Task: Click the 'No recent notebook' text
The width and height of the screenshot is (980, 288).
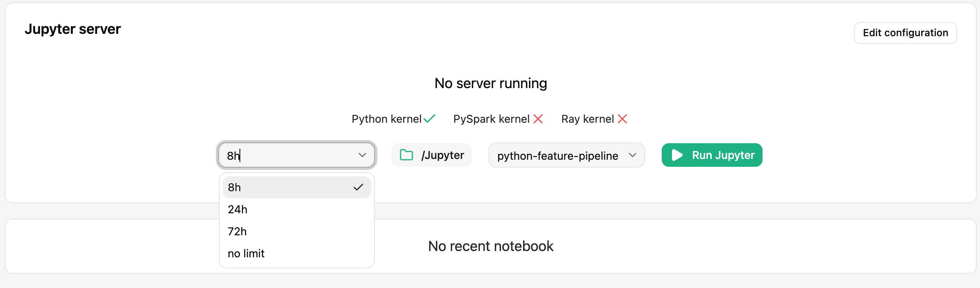Action: click(491, 246)
